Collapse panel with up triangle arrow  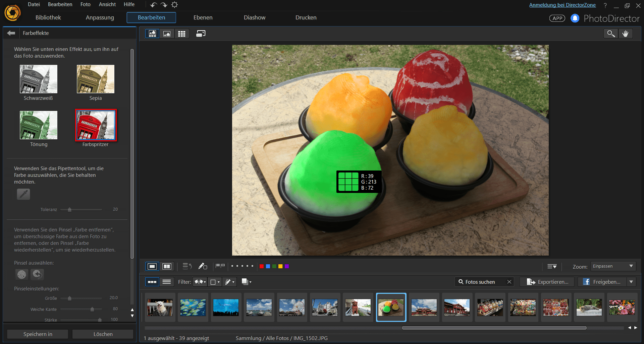(132, 310)
